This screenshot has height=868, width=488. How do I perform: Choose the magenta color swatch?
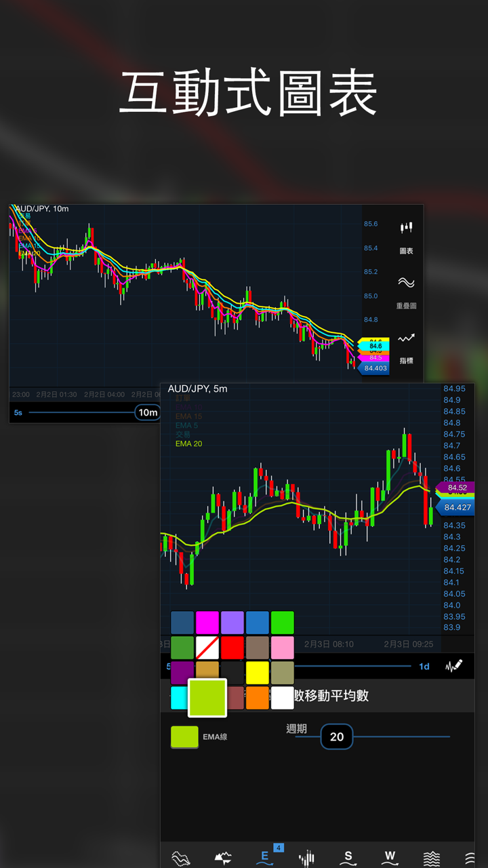tap(207, 623)
